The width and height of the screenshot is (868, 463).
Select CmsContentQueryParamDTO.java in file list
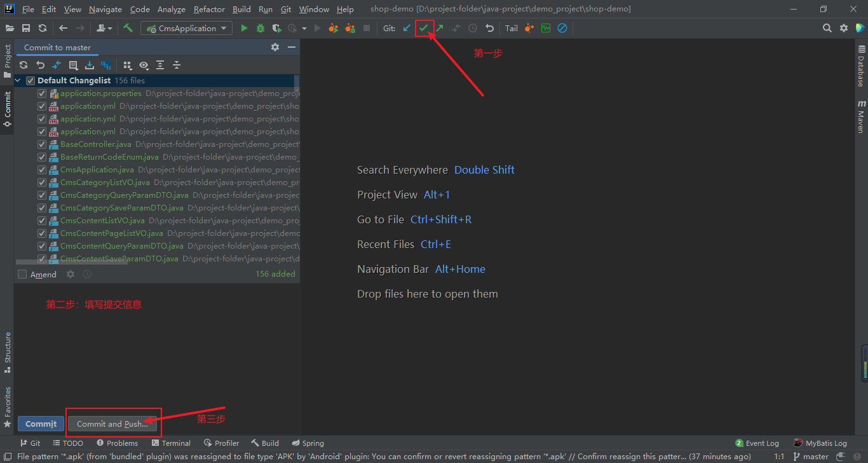(x=122, y=246)
